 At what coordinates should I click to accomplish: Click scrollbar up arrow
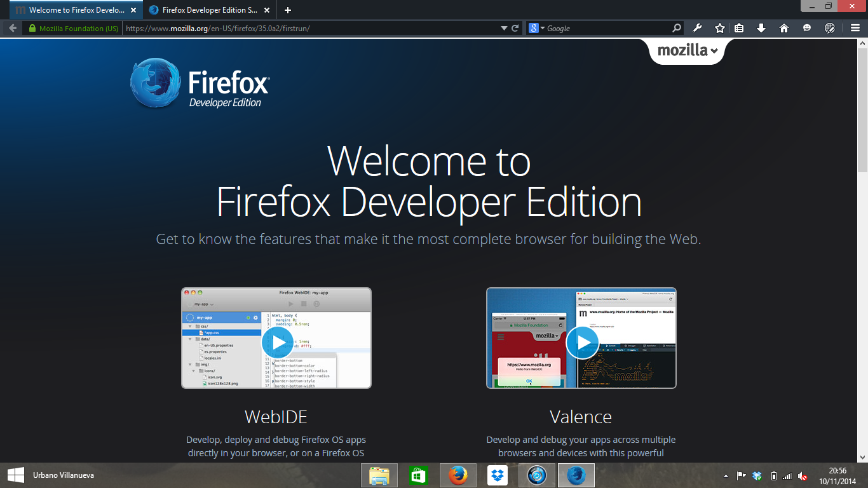tap(862, 42)
